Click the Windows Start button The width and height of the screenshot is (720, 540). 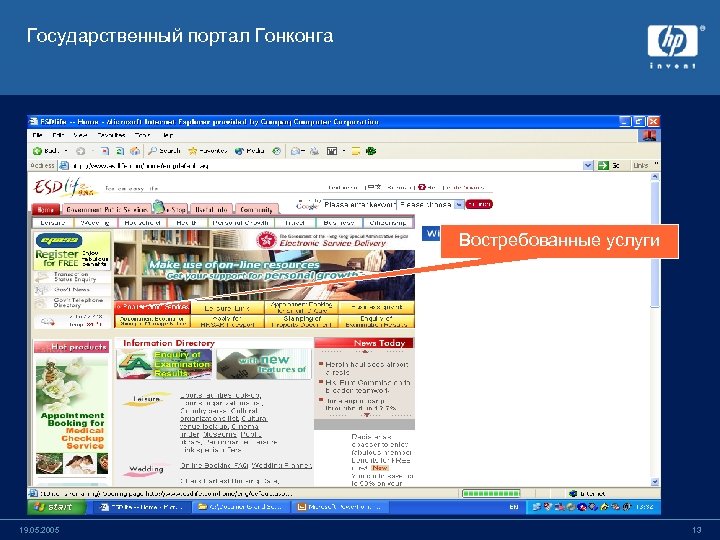(x=56, y=507)
